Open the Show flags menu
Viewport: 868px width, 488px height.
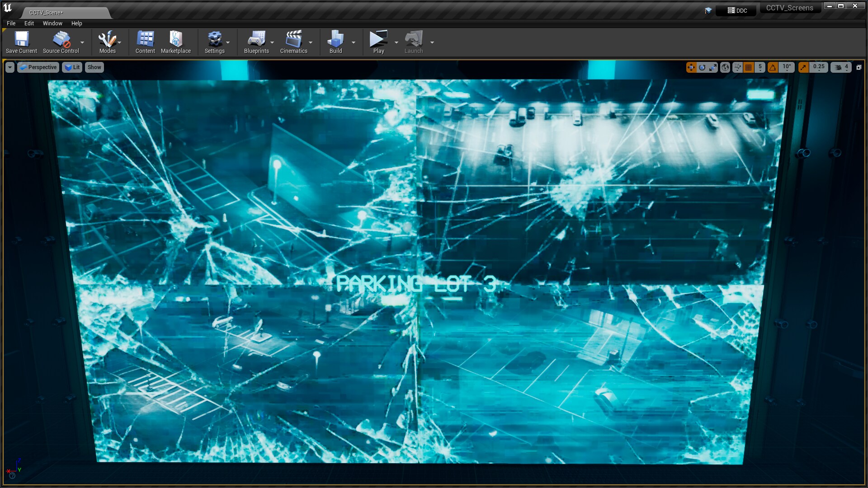coord(94,67)
